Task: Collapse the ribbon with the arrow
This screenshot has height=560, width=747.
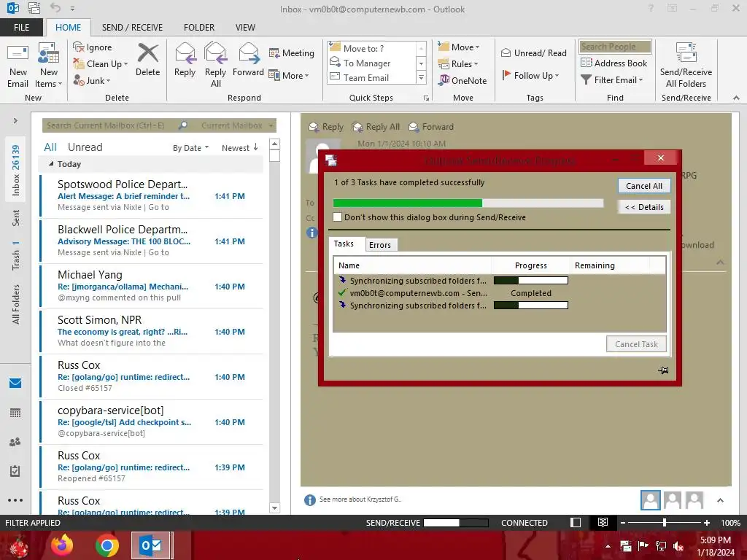Action: click(x=736, y=98)
